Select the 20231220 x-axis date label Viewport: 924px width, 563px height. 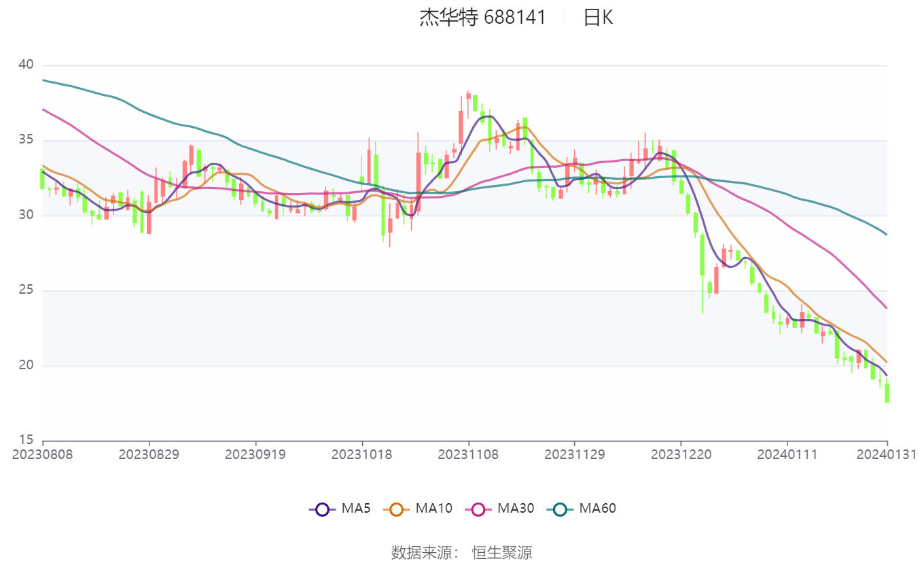[681, 454]
